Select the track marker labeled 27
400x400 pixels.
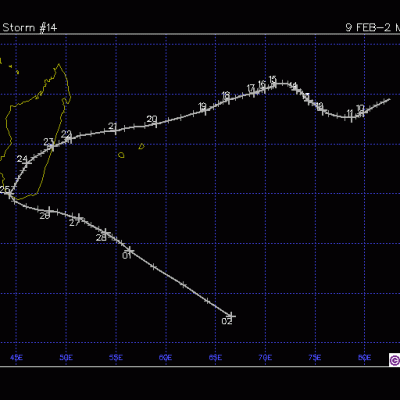click(x=79, y=218)
